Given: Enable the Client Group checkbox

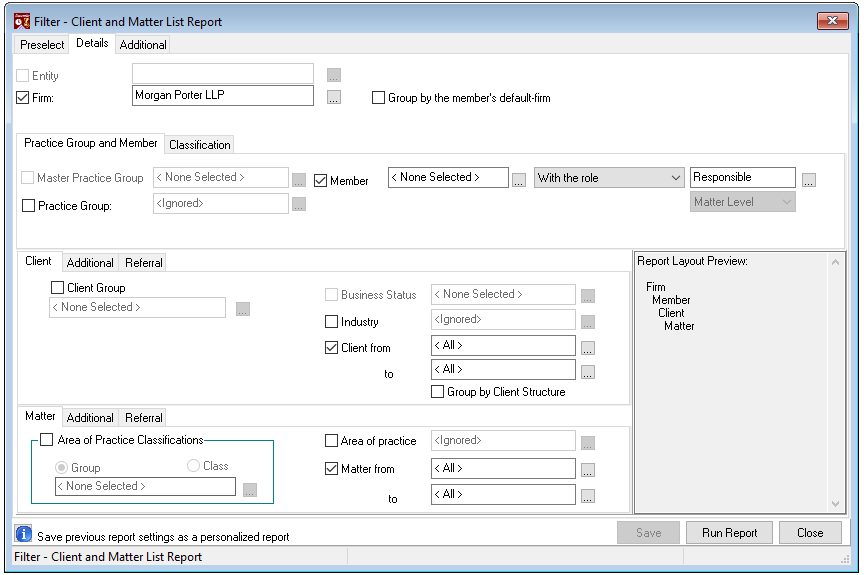Looking at the screenshot, I should point(57,288).
